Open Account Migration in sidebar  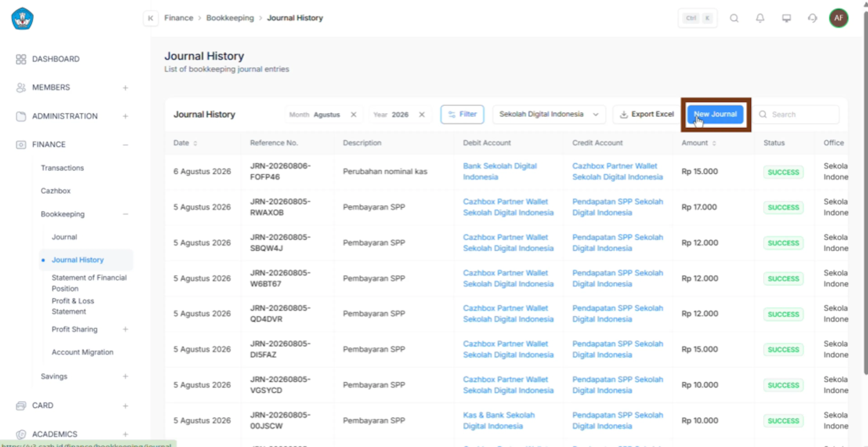(x=83, y=352)
